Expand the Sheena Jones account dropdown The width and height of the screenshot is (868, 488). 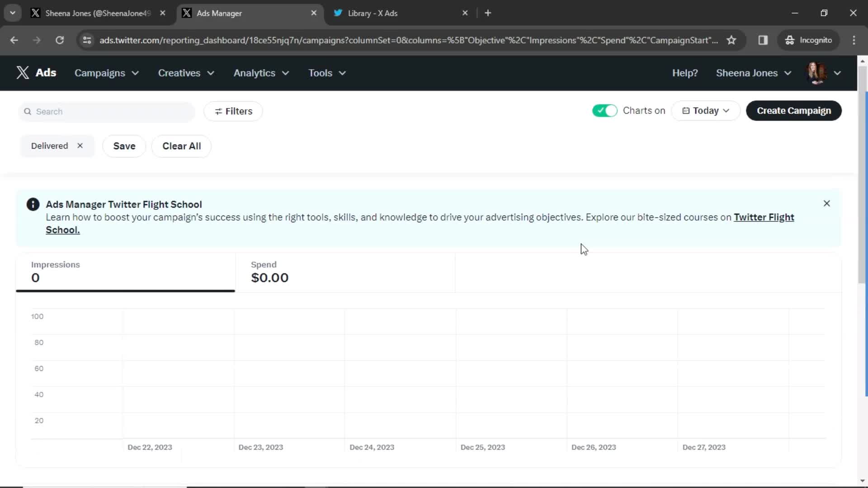(x=754, y=73)
